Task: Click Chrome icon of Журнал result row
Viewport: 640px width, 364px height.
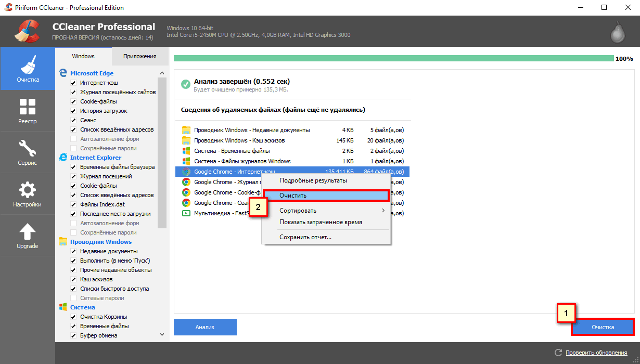Action: (186, 182)
